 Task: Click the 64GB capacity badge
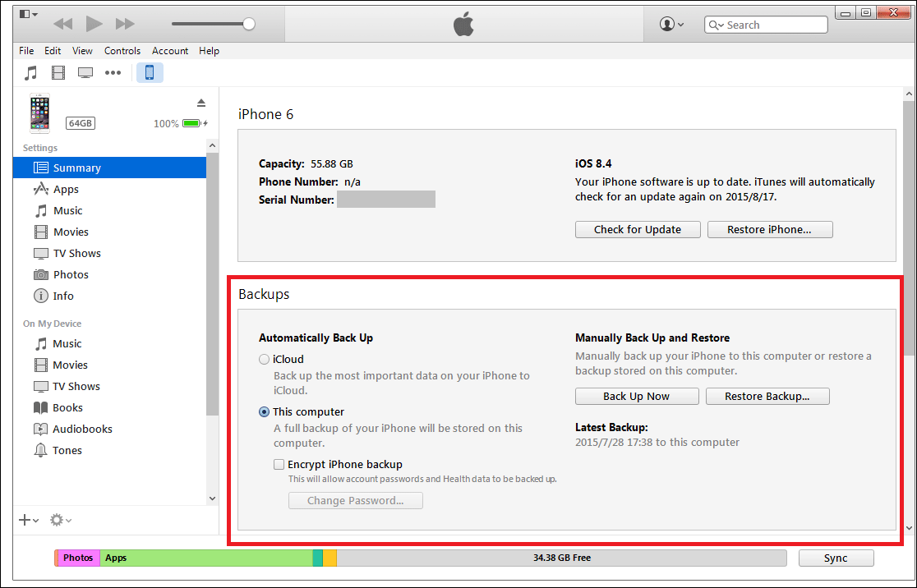tap(81, 123)
